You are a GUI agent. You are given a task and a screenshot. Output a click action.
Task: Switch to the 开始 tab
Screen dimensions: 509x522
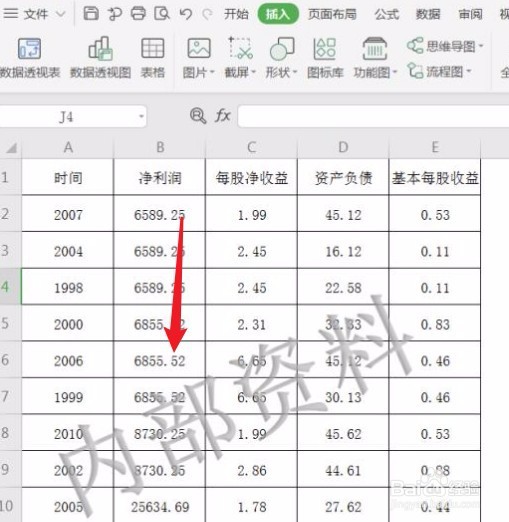tap(236, 14)
